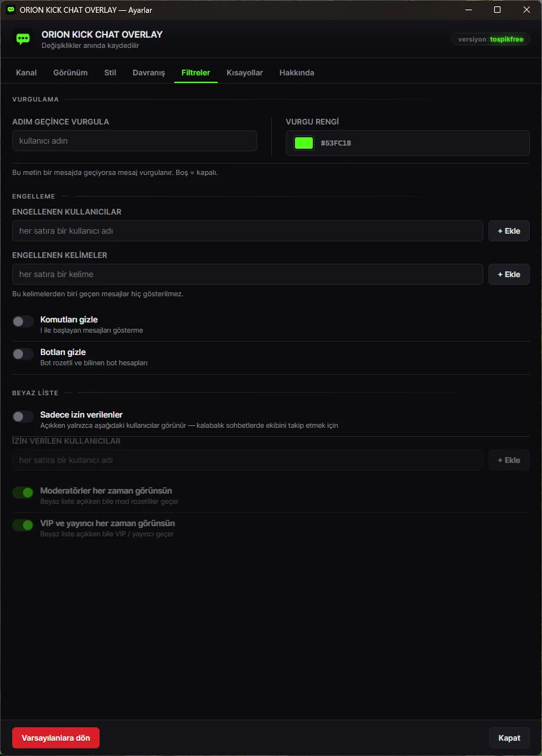Click the VURGU RENGİ label

point(312,121)
